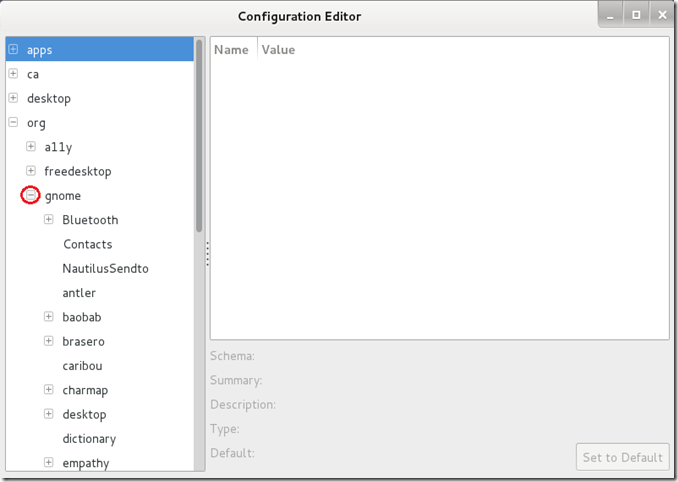Expand the brasero node
The image size is (678, 482).
pos(48,341)
